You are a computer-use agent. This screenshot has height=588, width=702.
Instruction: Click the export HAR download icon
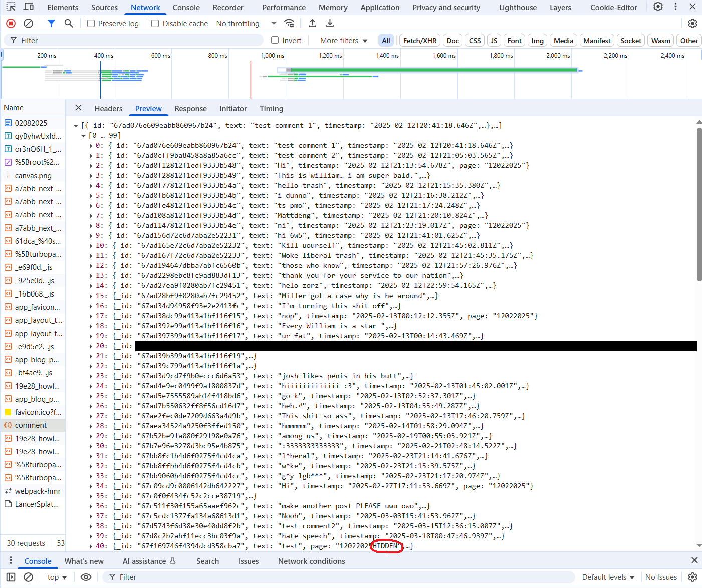tap(330, 24)
